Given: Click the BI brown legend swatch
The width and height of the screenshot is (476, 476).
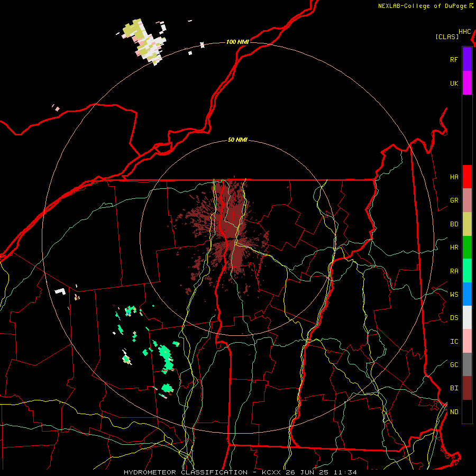Looking at the screenshot, I should [x=467, y=388].
